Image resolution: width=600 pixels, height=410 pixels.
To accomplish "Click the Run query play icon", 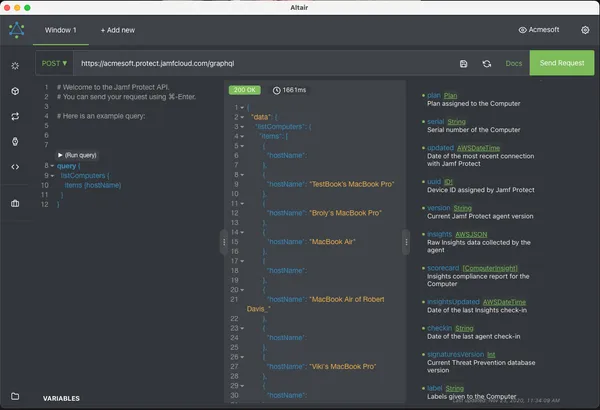I will [x=60, y=155].
